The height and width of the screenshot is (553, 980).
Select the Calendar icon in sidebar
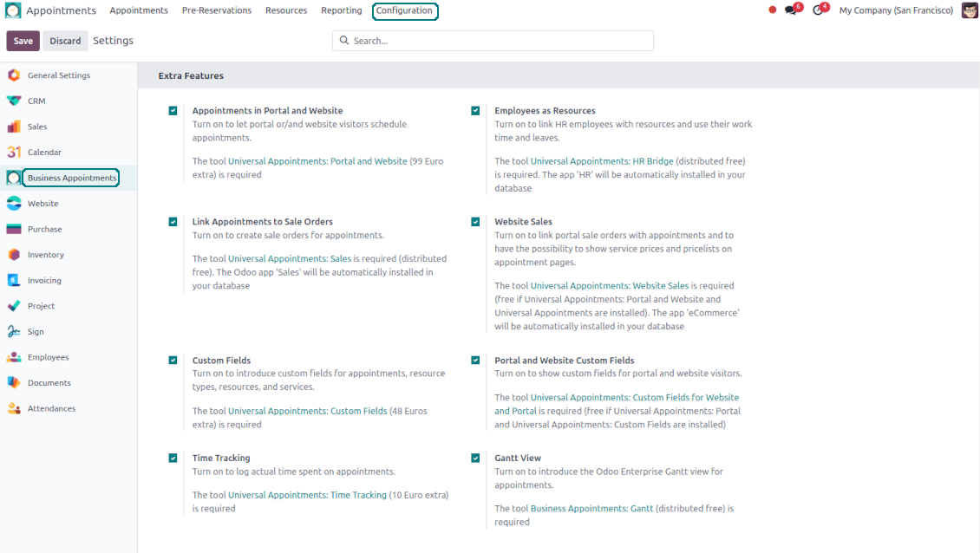tap(14, 153)
